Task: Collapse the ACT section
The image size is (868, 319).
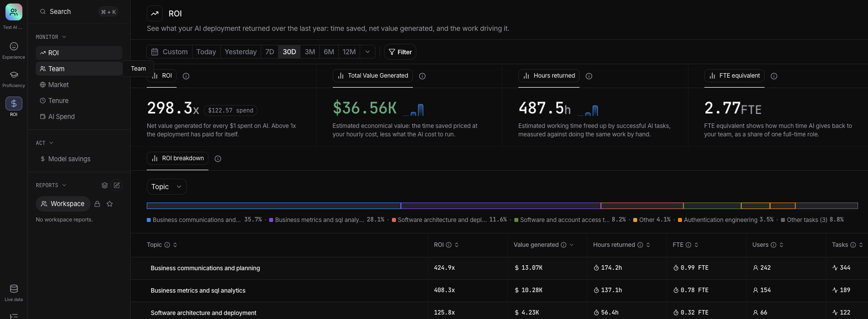Action: [45, 143]
